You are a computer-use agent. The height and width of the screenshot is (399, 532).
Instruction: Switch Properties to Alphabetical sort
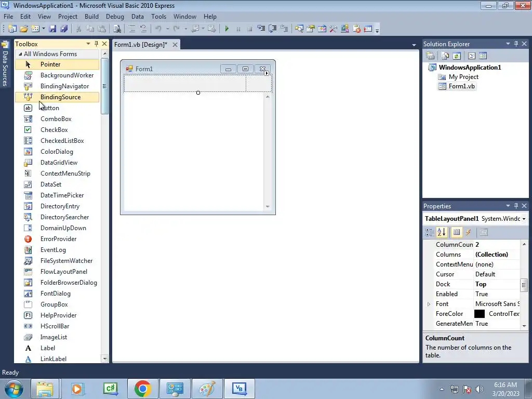click(442, 232)
